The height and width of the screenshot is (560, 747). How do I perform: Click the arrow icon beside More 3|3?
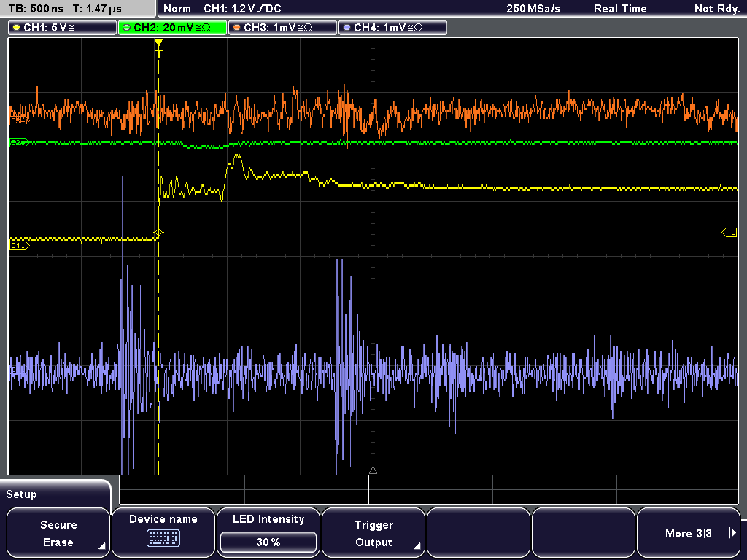point(732,533)
